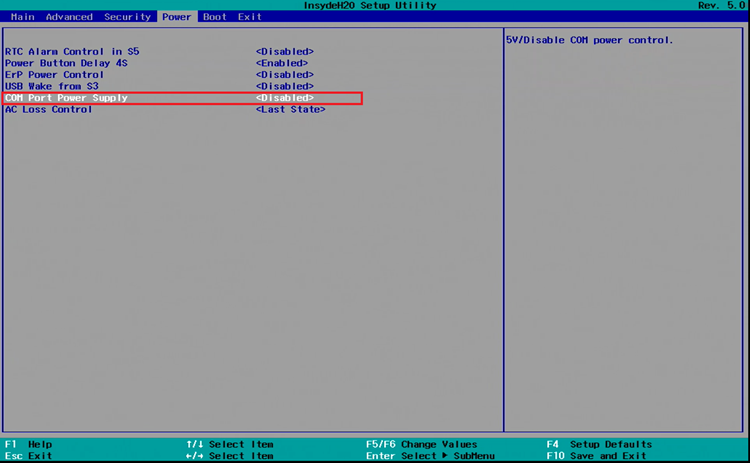Open the COM Port Power Supply value dropdown
Image resolution: width=750 pixels, height=463 pixels.
(x=285, y=98)
